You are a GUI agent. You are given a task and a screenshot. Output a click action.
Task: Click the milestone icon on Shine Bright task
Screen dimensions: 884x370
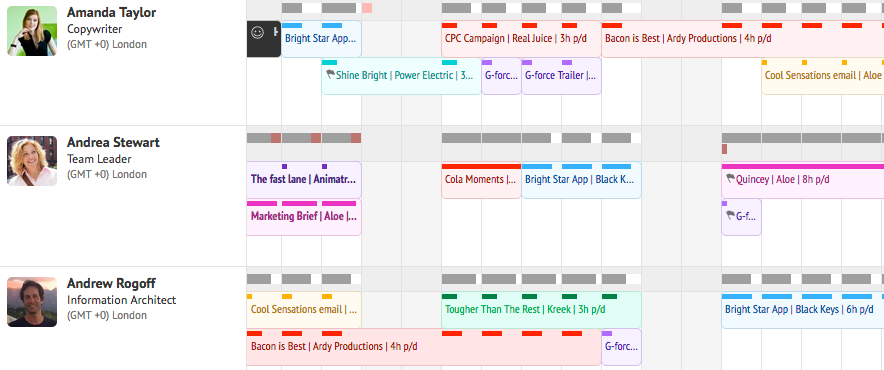(x=330, y=74)
